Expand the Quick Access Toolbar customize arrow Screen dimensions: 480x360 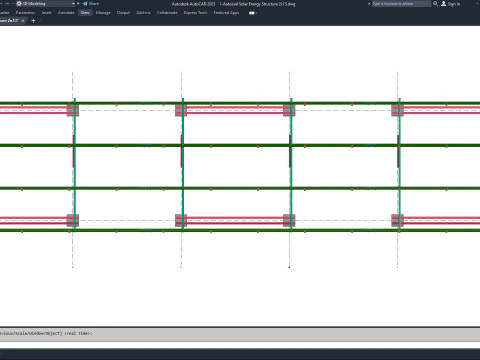[x=78, y=4]
